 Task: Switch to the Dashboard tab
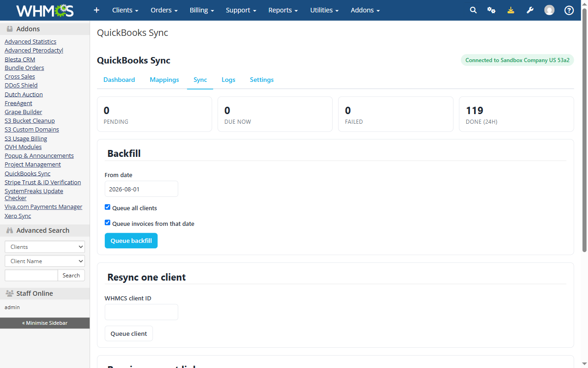click(119, 80)
